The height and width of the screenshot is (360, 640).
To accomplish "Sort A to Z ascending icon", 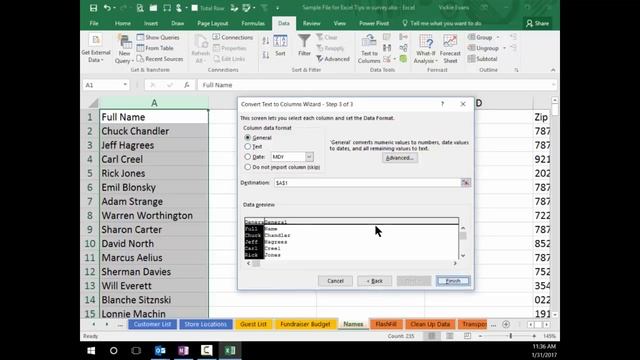I will point(266,41).
